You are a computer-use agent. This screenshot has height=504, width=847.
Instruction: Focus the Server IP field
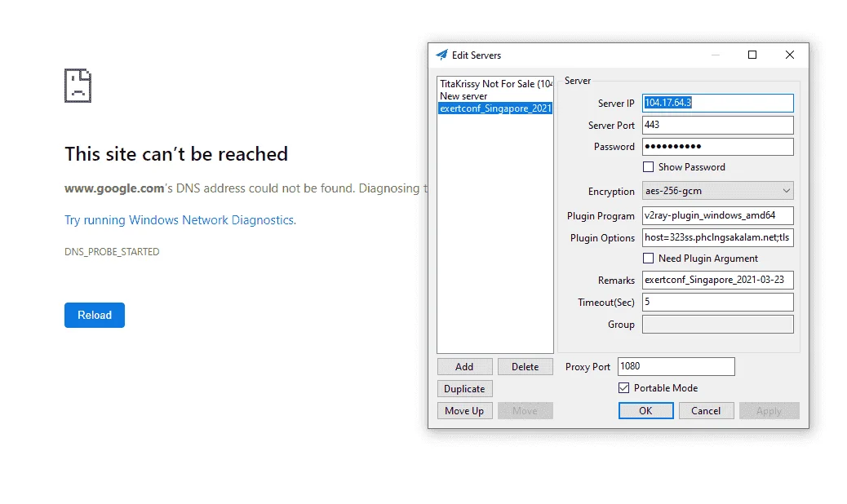tap(718, 103)
